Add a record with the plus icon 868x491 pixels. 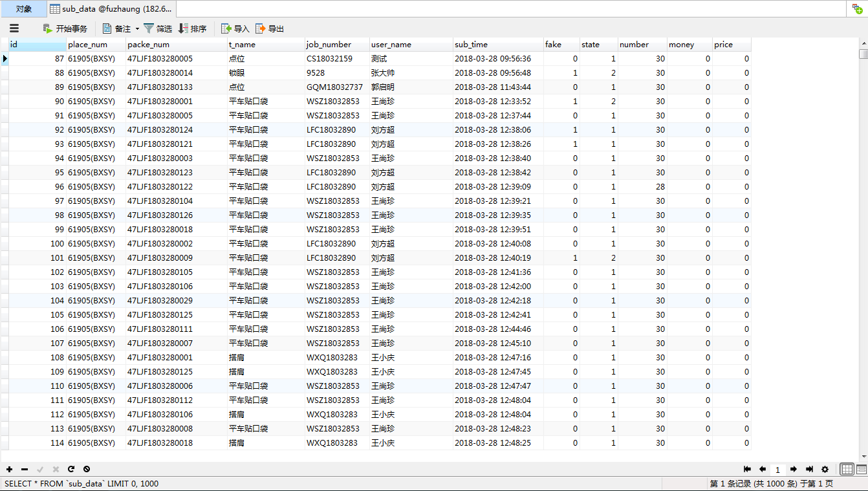pos(9,469)
